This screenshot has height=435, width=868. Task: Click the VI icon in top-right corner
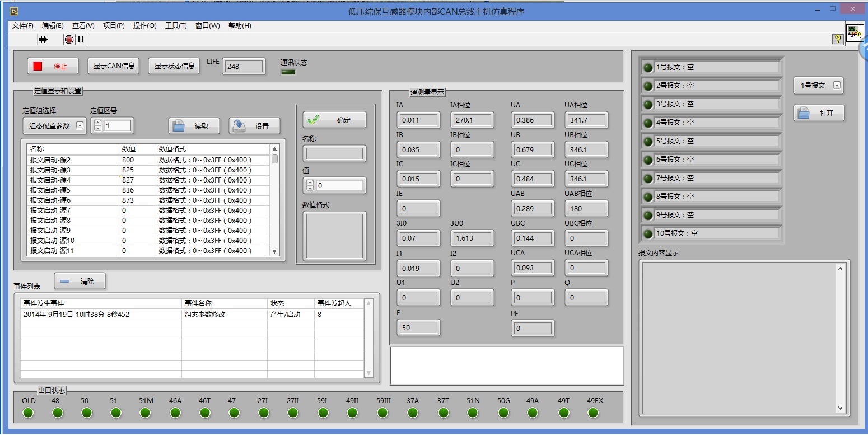pos(855,33)
